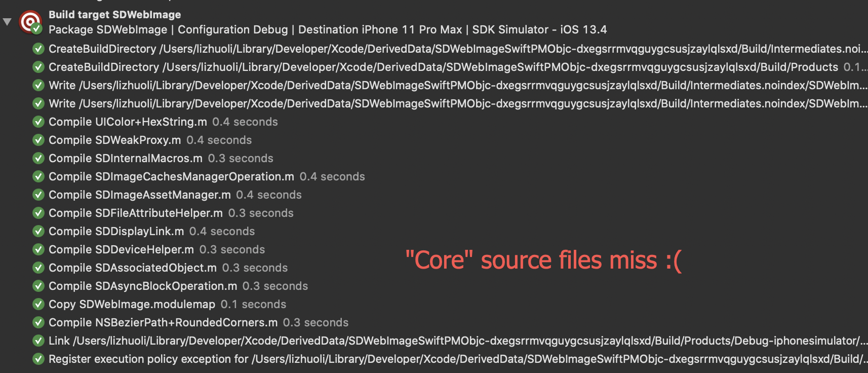Image resolution: width=868 pixels, height=373 pixels.
Task: Select the Compile SDImageCachesManagerOperation.m log entry
Action: click(x=171, y=176)
